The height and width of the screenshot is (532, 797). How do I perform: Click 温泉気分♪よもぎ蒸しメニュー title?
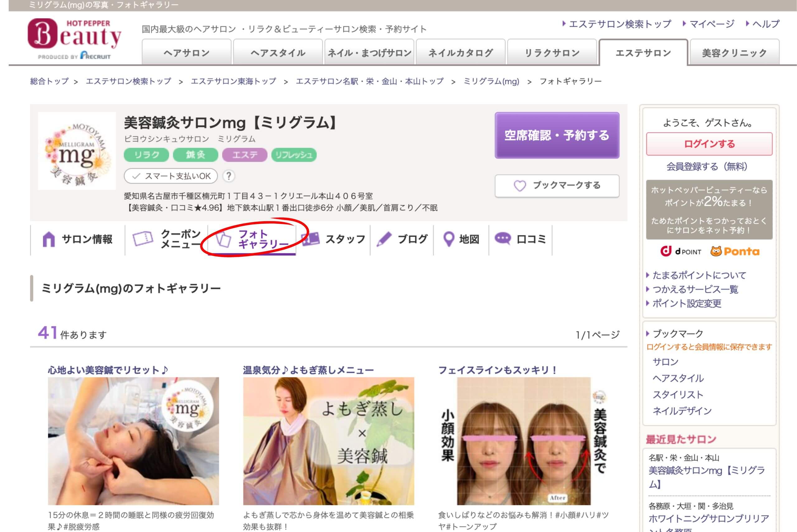(x=308, y=370)
